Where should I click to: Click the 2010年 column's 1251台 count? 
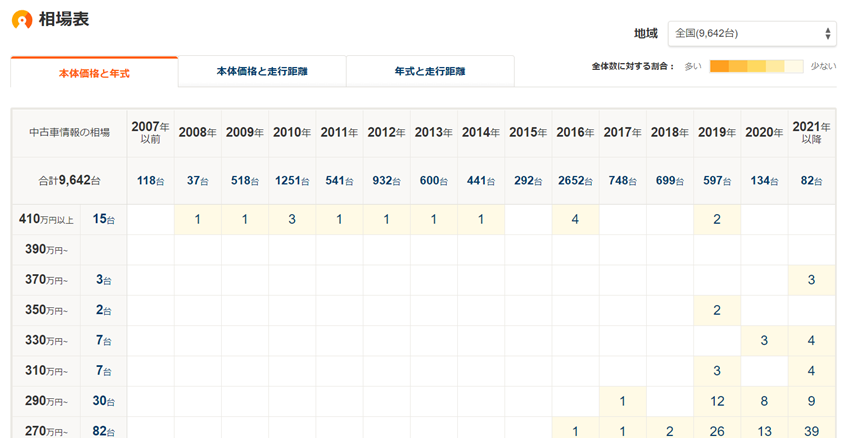tap(292, 181)
